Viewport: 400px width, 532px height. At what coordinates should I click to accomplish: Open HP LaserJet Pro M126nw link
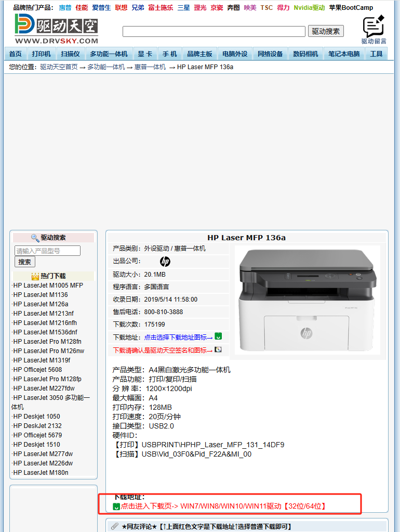[48, 351]
